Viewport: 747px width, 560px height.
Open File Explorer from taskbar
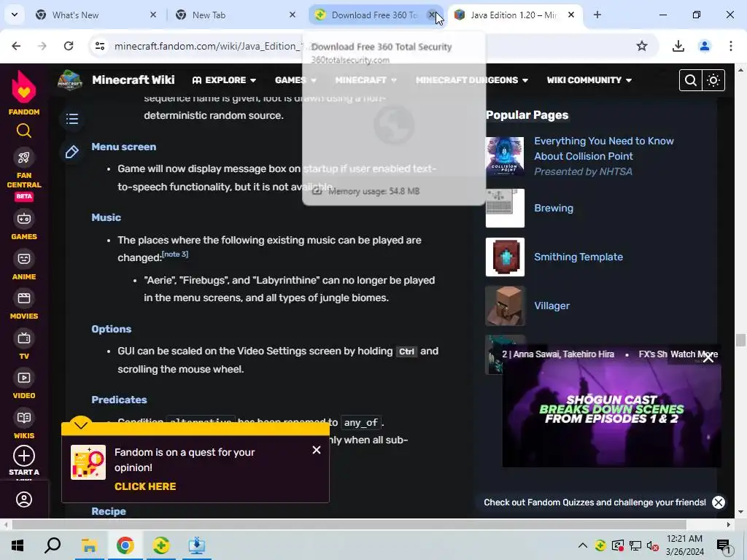89,545
